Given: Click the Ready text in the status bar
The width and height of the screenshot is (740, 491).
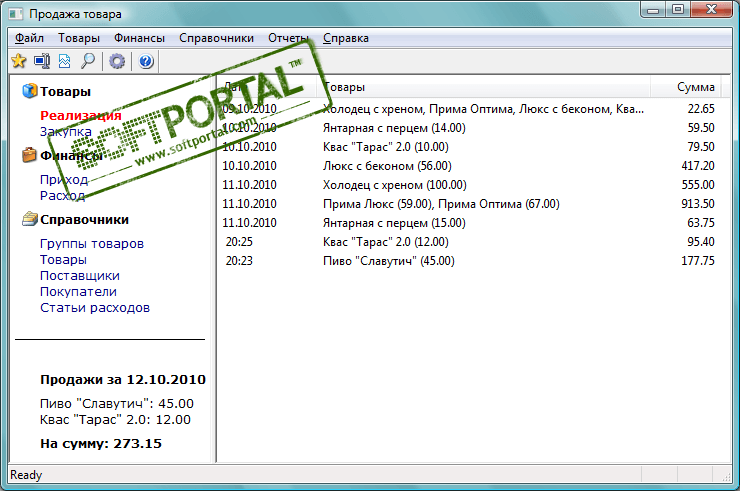Looking at the screenshot, I should pos(26,474).
